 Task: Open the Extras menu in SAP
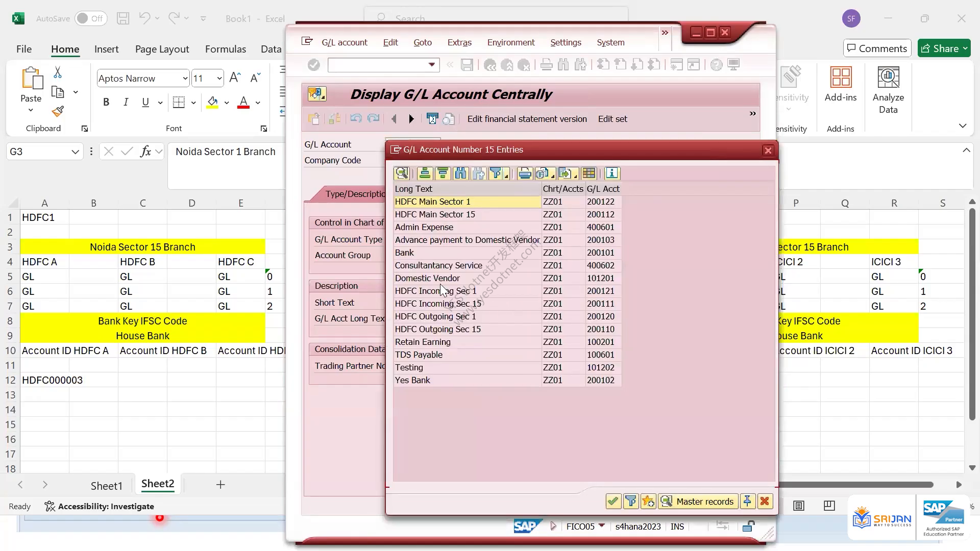(x=459, y=42)
